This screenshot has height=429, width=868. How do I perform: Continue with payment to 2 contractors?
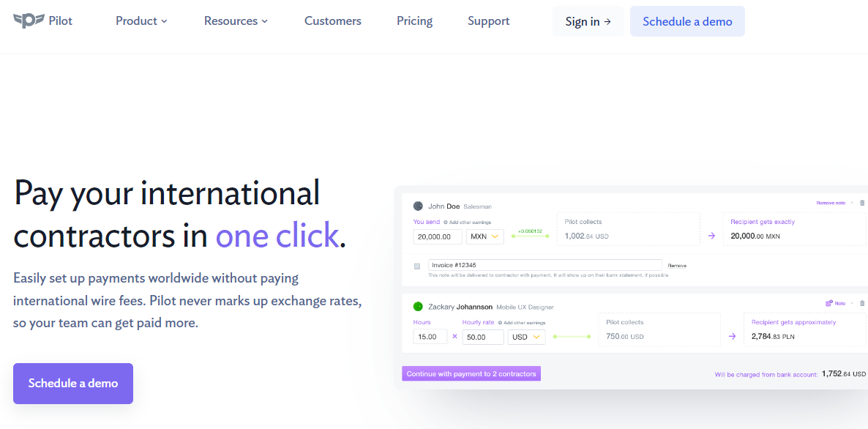[x=471, y=373]
